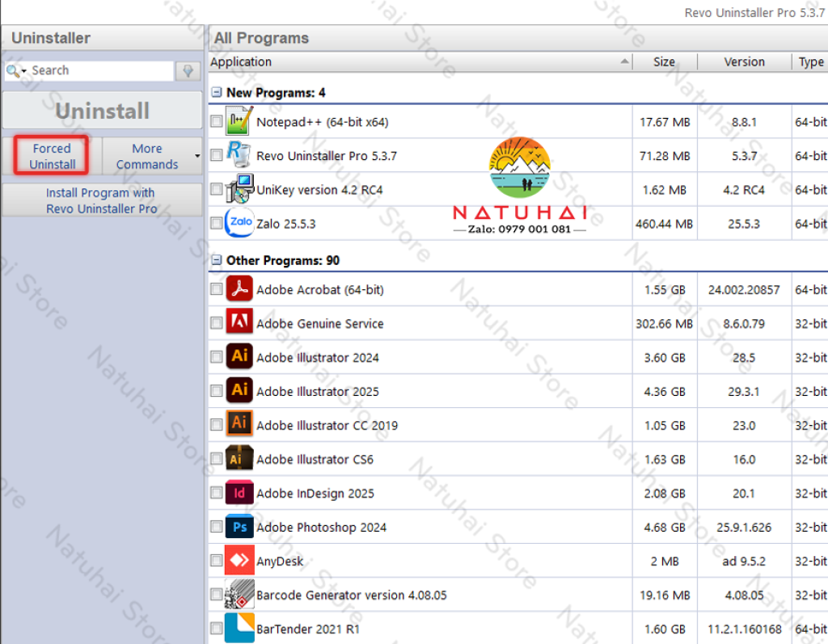Click the search magnifier icon
This screenshot has height=644, width=828.
tap(13, 71)
